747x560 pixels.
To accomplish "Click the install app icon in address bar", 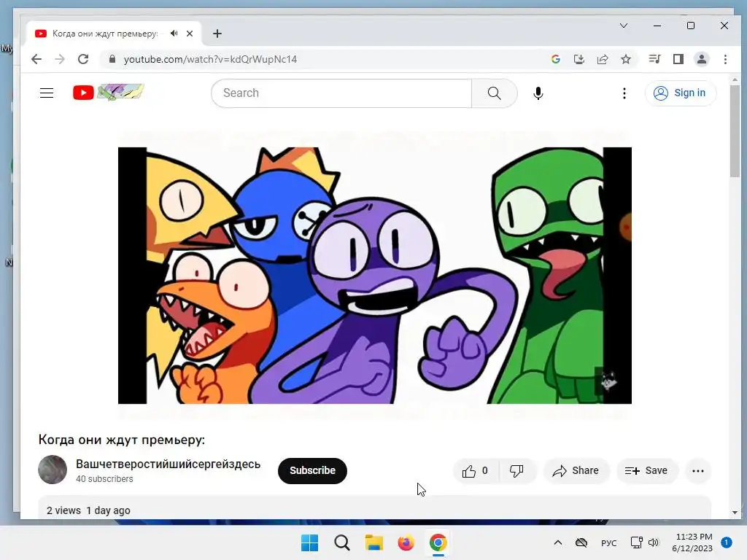I will pyautogui.click(x=578, y=59).
